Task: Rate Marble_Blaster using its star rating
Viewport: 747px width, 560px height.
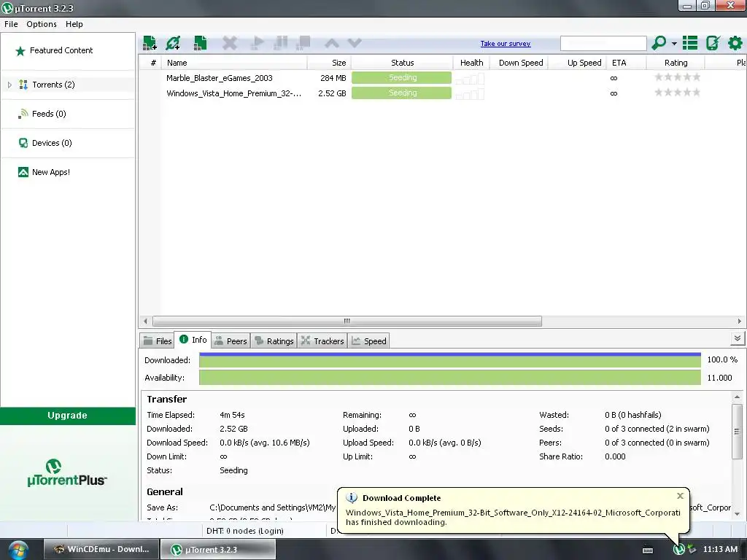Action: click(678, 77)
